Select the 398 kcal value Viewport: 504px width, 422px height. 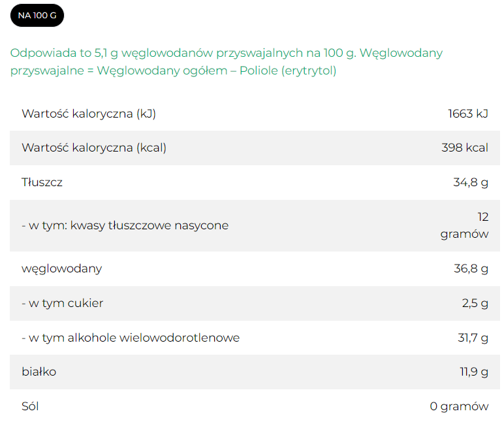tap(464, 148)
